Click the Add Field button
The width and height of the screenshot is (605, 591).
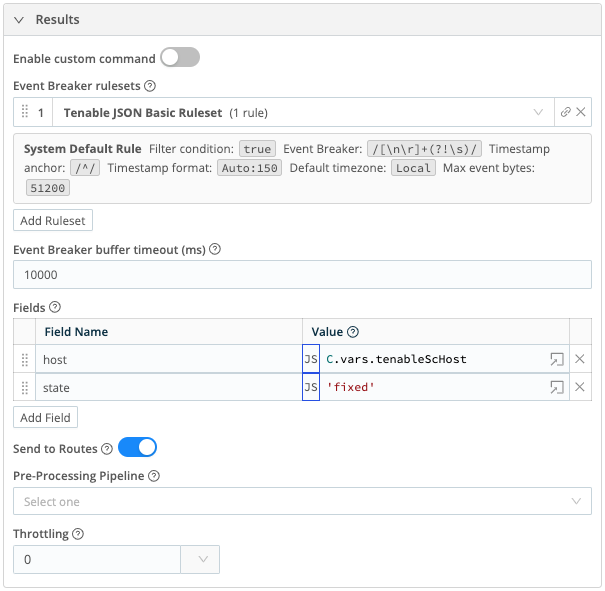(46, 417)
